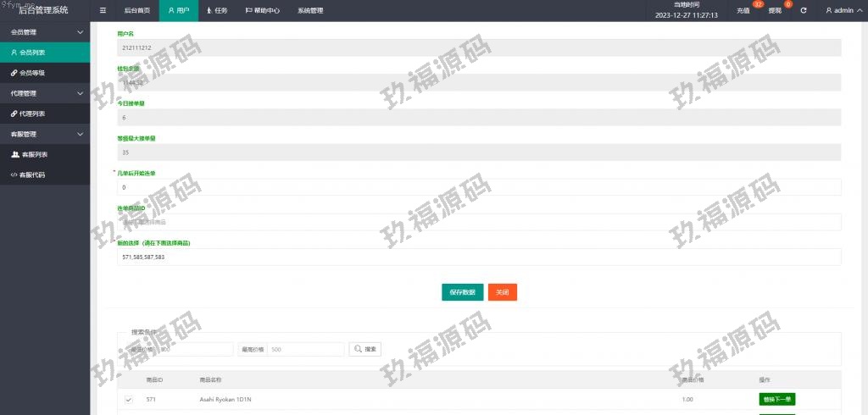Open 代理列表 sidebar entry

pyautogui.click(x=32, y=113)
